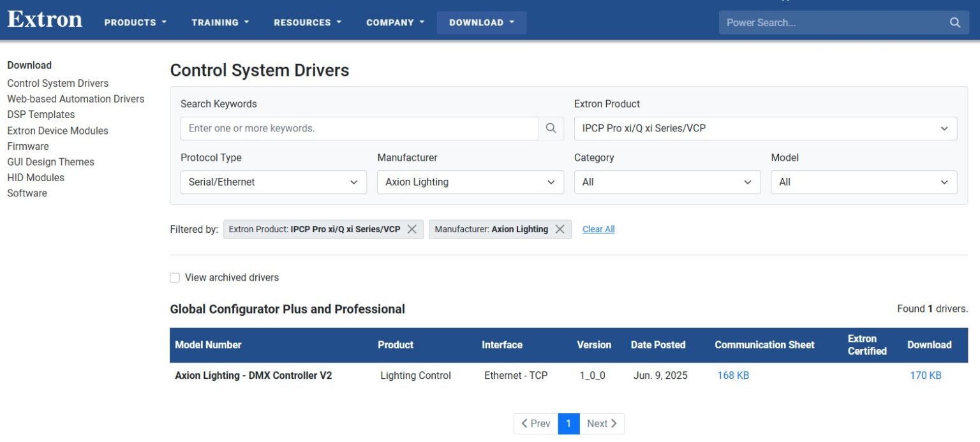Click the Search Keywords magnifier button
Viewport: 980px width, 442px height.
point(551,128)
